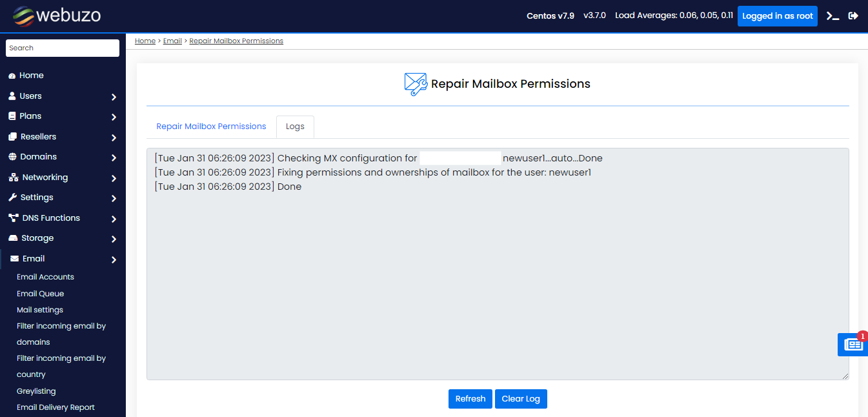Image resolution: width=868 pixels, height=417 pixels.
Task: Open Email Accounts in sidebar
Action: coord(45,277)
